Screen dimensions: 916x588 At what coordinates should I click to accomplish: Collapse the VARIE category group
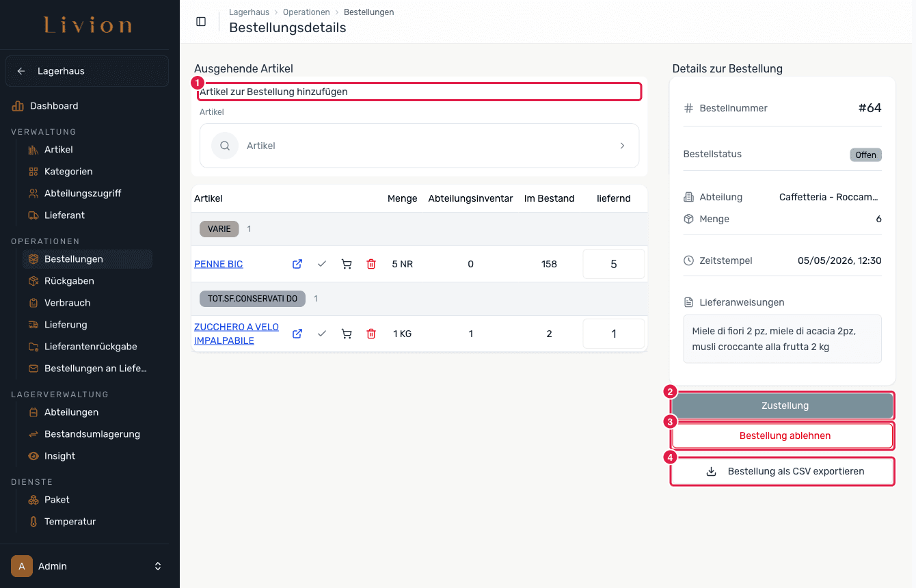(x=219, y=229)
